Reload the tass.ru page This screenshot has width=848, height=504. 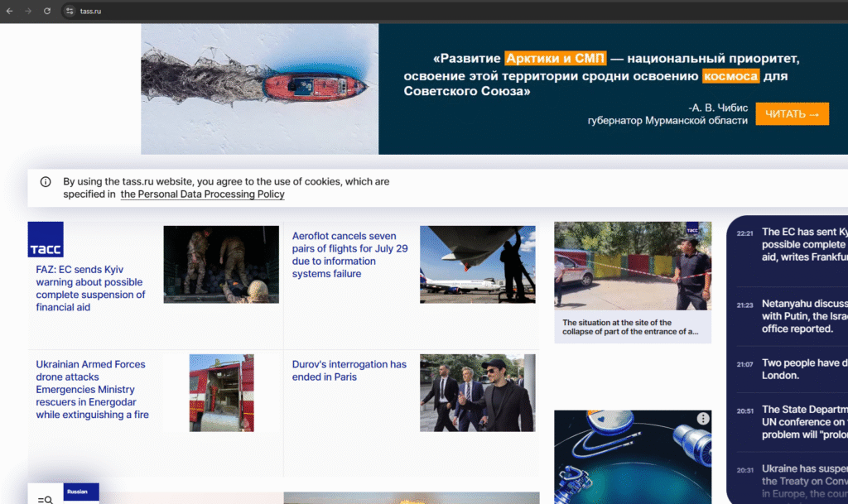click(47, 11)
